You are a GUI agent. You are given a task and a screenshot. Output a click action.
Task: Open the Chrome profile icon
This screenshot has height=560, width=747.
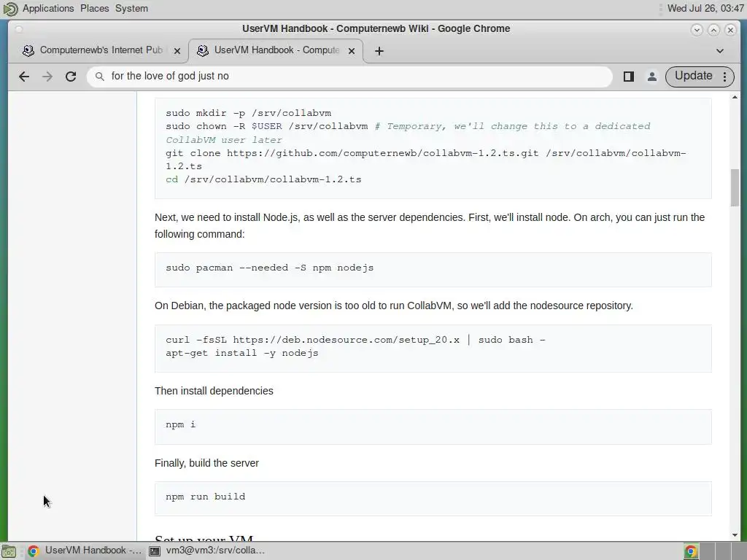[x=651, y=76]
